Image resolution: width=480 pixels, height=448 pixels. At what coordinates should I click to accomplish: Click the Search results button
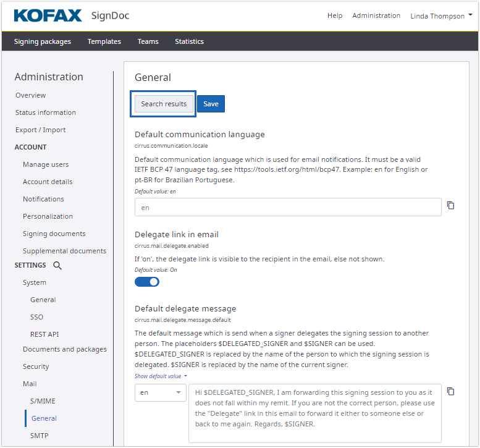pyautogui.click(x=164, y=104)
